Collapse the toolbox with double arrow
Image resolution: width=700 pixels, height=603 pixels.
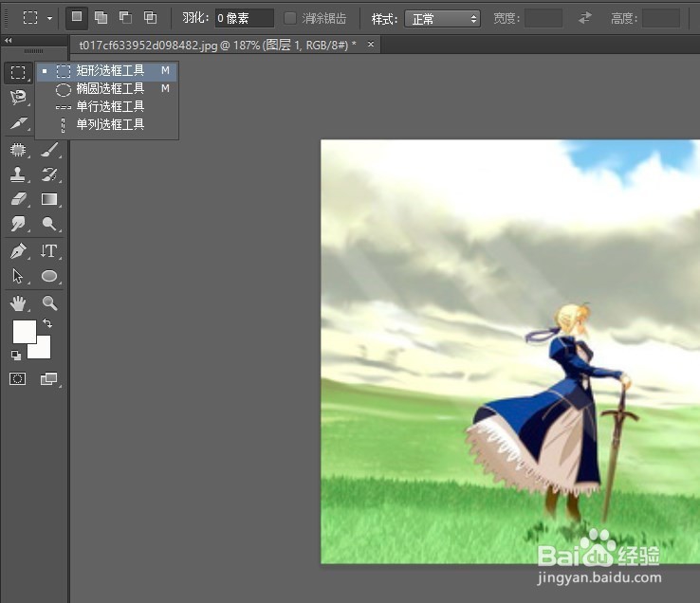8,41
